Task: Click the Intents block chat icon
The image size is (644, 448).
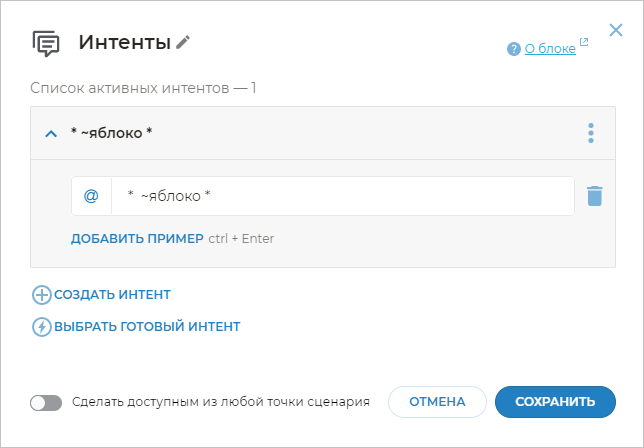Action: (x=47, y=43)
